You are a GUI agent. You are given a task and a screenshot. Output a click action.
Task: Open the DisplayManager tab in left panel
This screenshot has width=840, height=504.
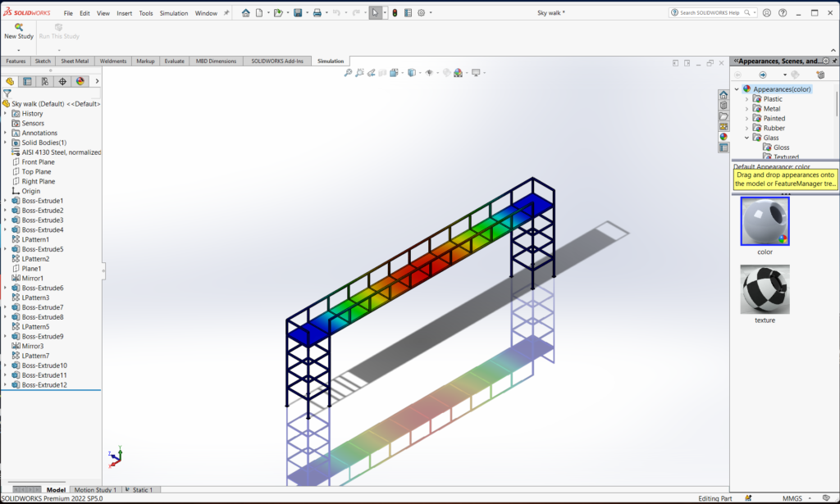[x=80, y=81]
